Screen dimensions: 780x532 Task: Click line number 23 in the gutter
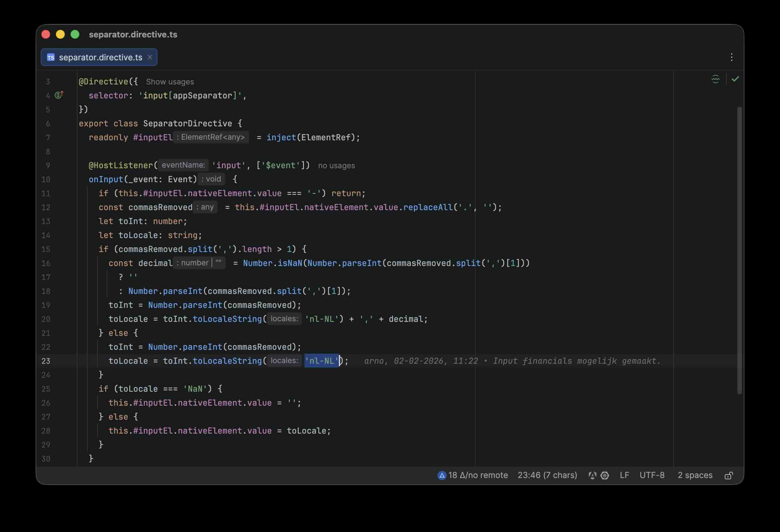(46, 361)
